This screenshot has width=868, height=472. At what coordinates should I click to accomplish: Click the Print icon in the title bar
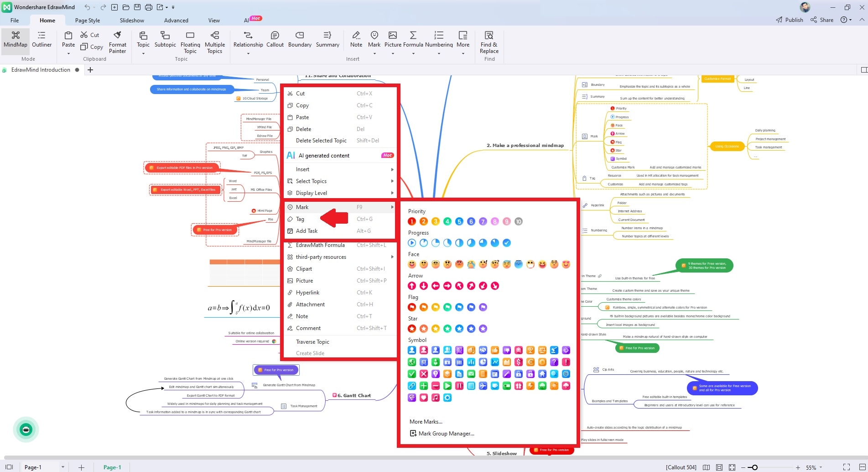coord(148,7)
